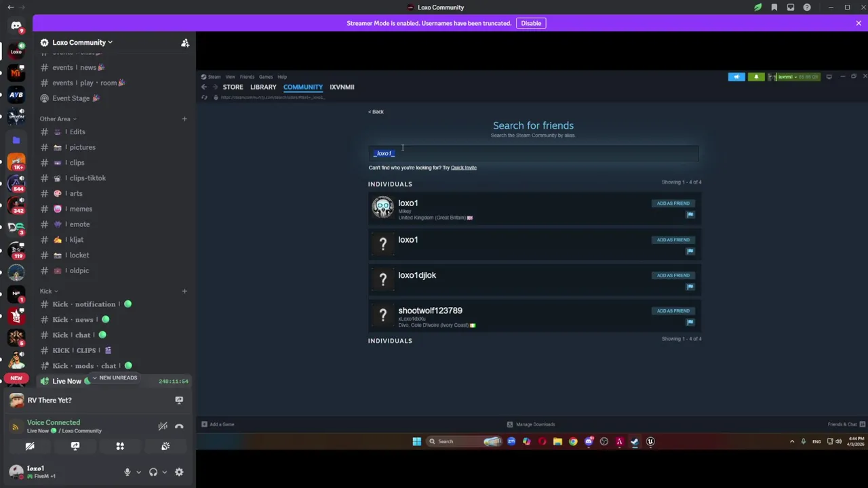Open Steam from the Windows taskbar

coord(635,441)
